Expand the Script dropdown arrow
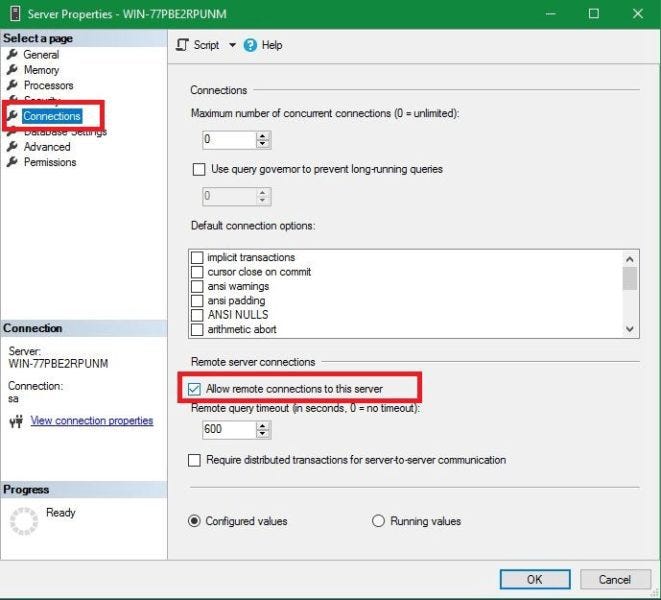661x600 pixels. (x=232, y=45)
